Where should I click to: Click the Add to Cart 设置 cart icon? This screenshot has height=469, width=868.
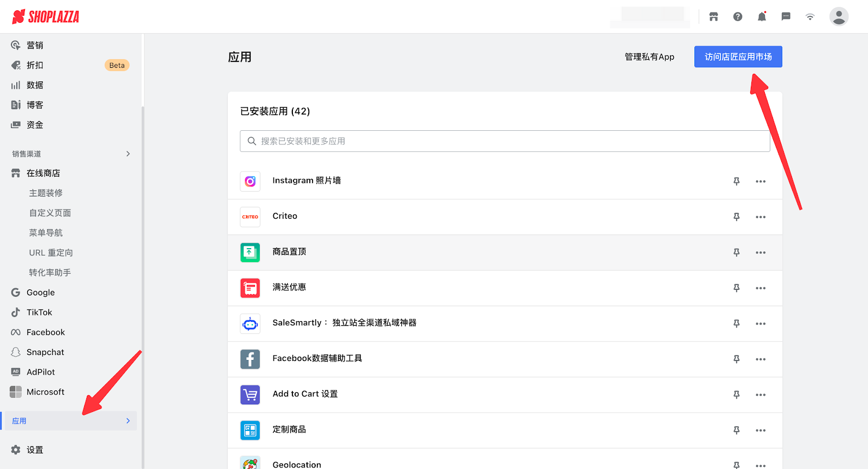coord(250,395)
